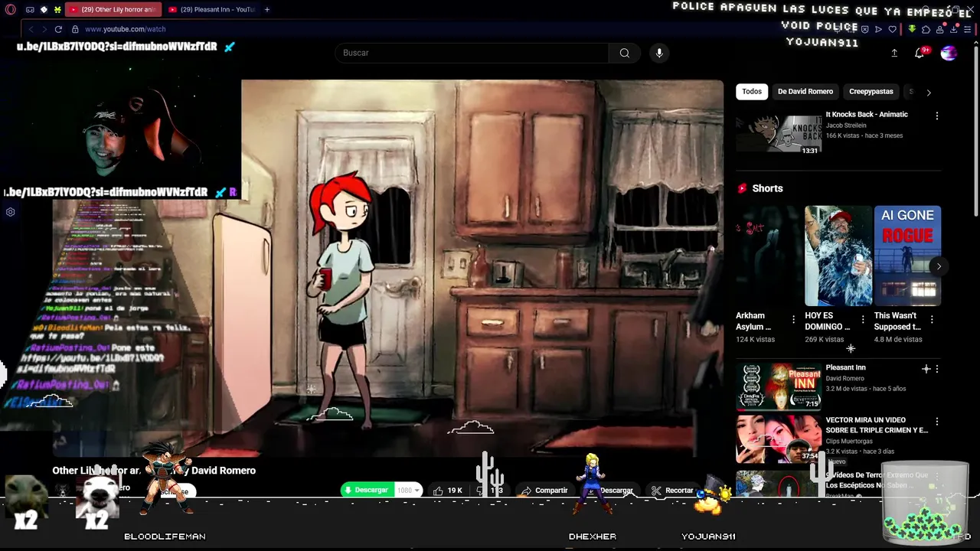This screenshot has width=980, height=551.
Task: Click the ad blocker shield icon in toolbar
Action: tap(864, 29)
